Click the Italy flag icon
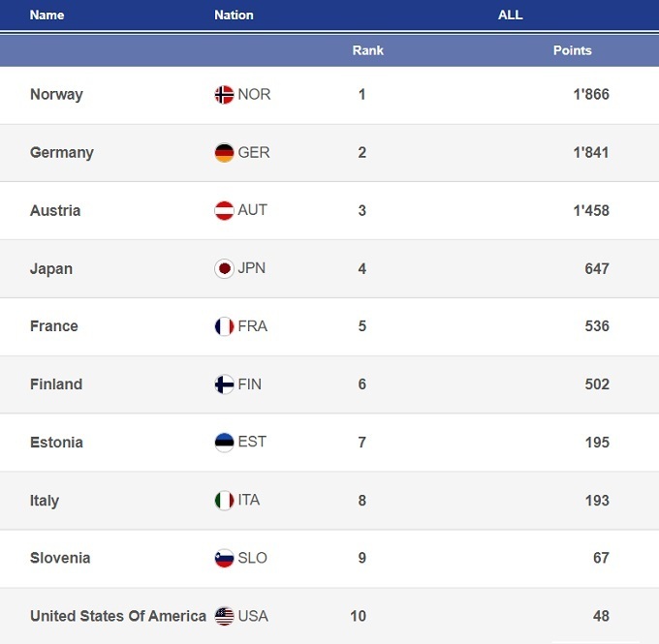This screenshot has height=644, width=659. [224, 501]
